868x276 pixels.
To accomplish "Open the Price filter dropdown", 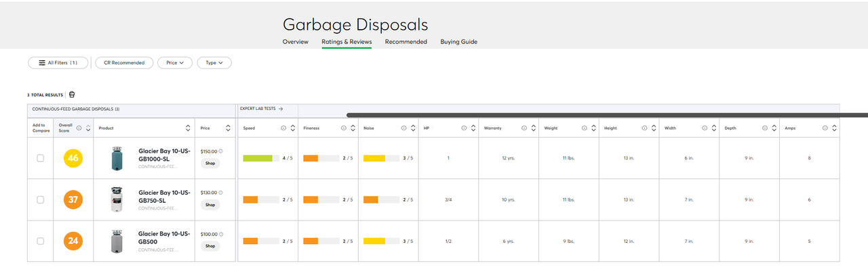I will pos(175,62).
